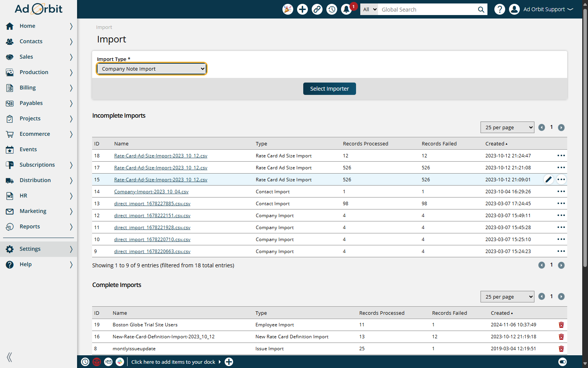This screenshot has height=368, width=588.
Task: Open the celebration party icon in header
Action: [x=288, y=9]
